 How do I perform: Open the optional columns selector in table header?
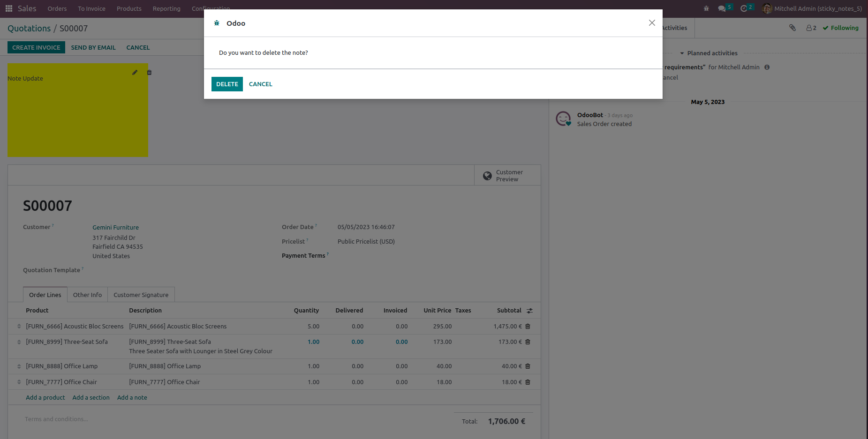tap(529, 311)
